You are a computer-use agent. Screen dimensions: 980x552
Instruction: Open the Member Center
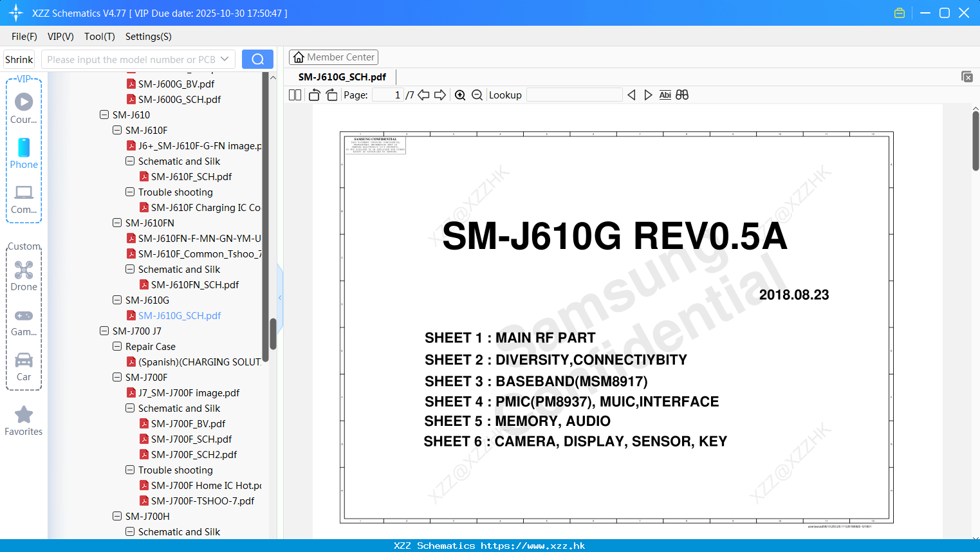pyautogui.click(x=333, y=57)
